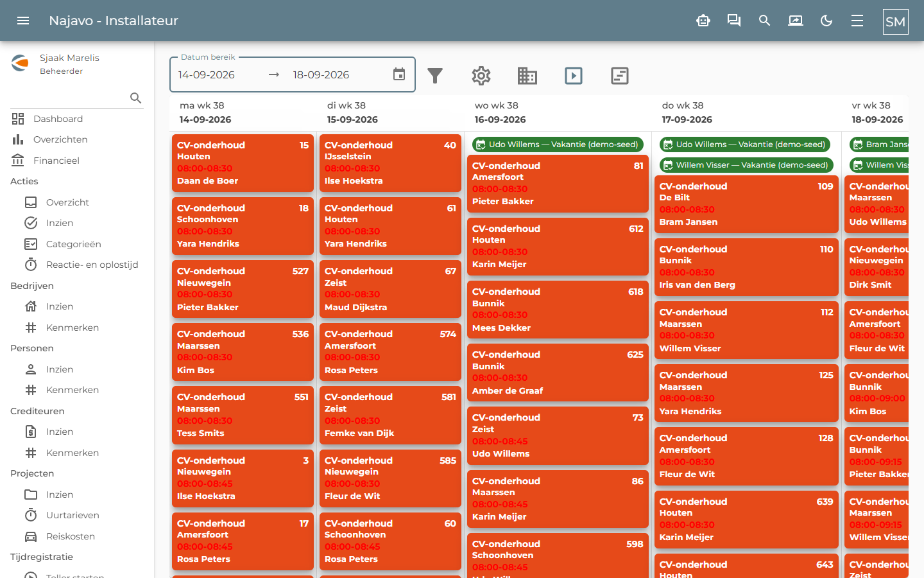Screen dimensions: 924x578
Task: Open the list menu icon in header
Action: click(857, 21)
